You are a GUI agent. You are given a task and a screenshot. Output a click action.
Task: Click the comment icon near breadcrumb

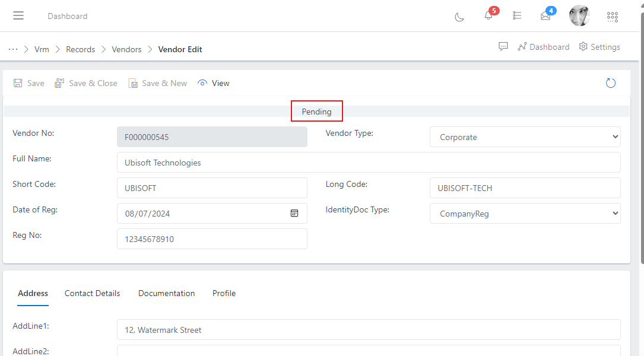point(503,46)
